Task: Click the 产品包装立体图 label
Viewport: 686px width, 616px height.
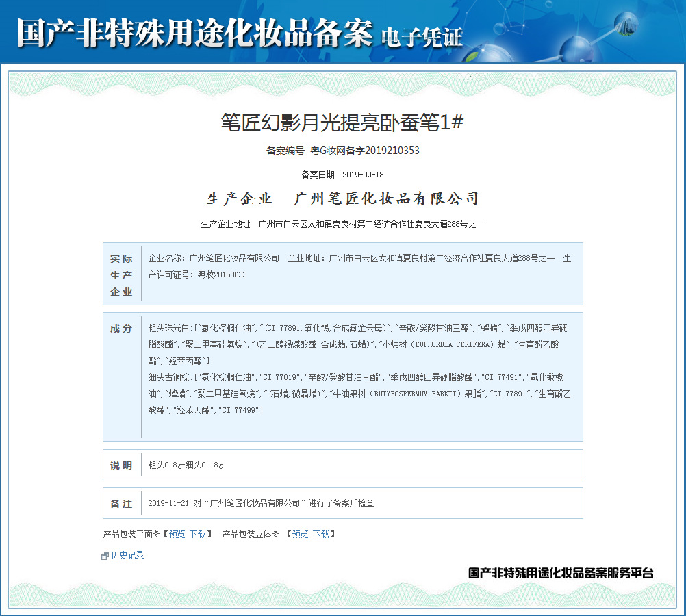Action: [251, 534]
